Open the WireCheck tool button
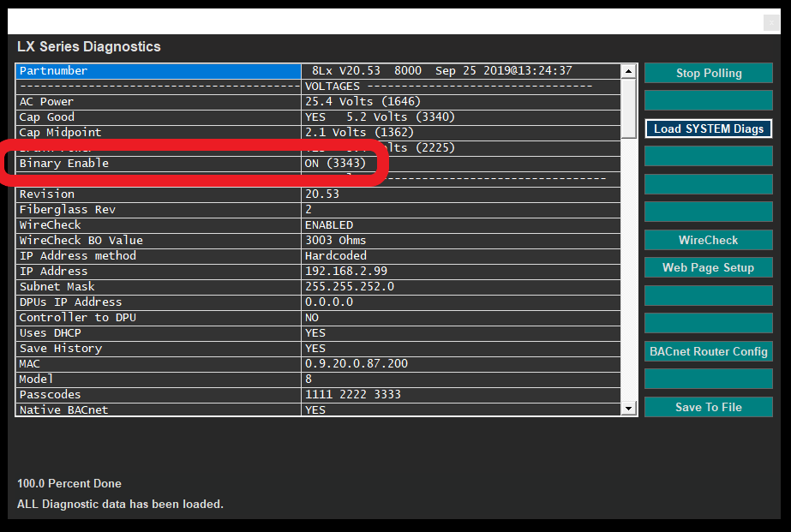Screen dimensions: 791x532 708,240
